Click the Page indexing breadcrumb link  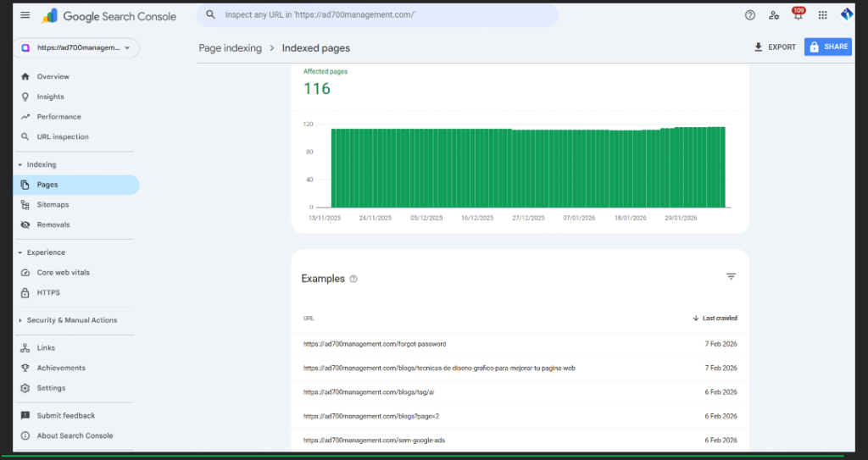230,48
